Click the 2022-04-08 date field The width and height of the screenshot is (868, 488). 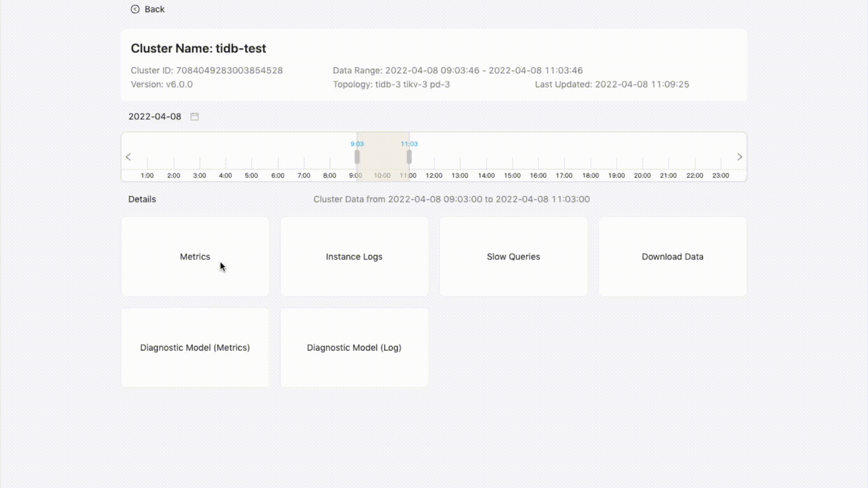tap(155, 117)
